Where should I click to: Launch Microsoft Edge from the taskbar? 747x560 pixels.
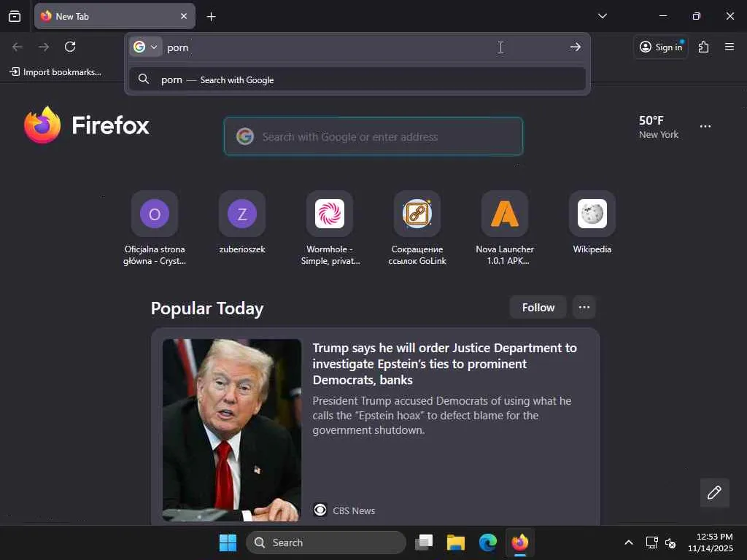pos(488,542)
